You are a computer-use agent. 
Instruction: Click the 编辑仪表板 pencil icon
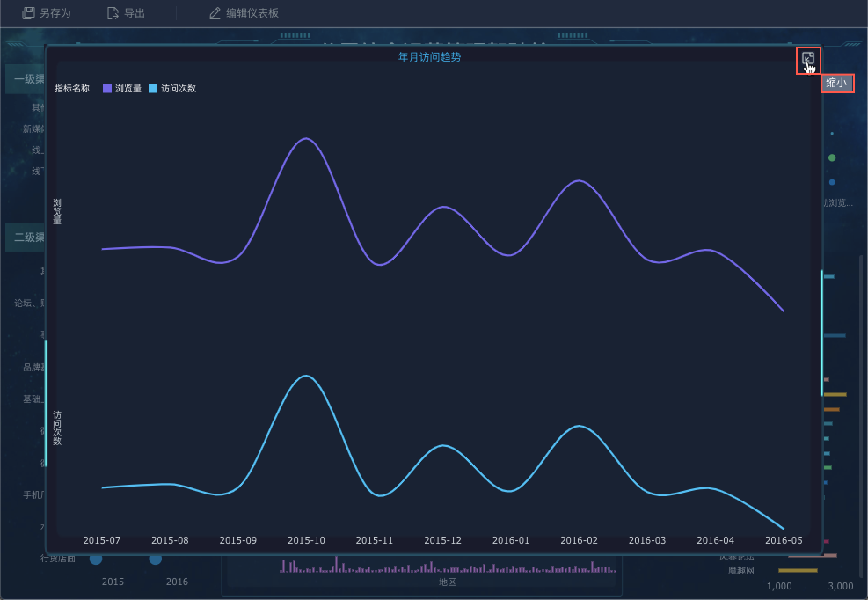click(x=215, y=12)
